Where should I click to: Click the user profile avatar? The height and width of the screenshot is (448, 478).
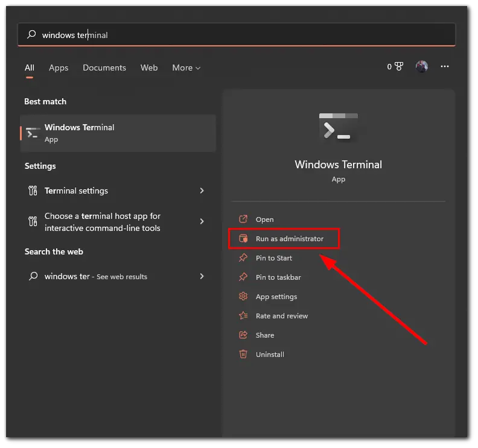click(x=422, y=66)
